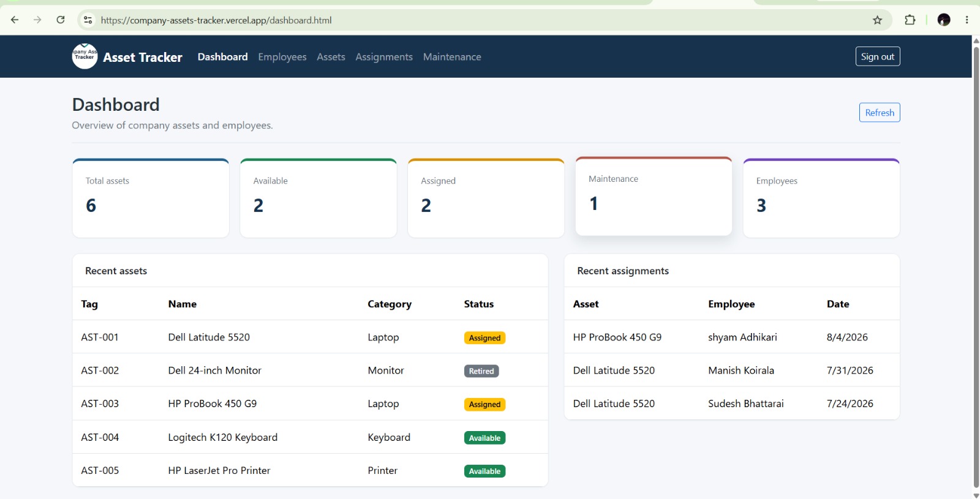980x499 pixels.
Task: Click the browser back arrow
Action: [x=15, y=20]
